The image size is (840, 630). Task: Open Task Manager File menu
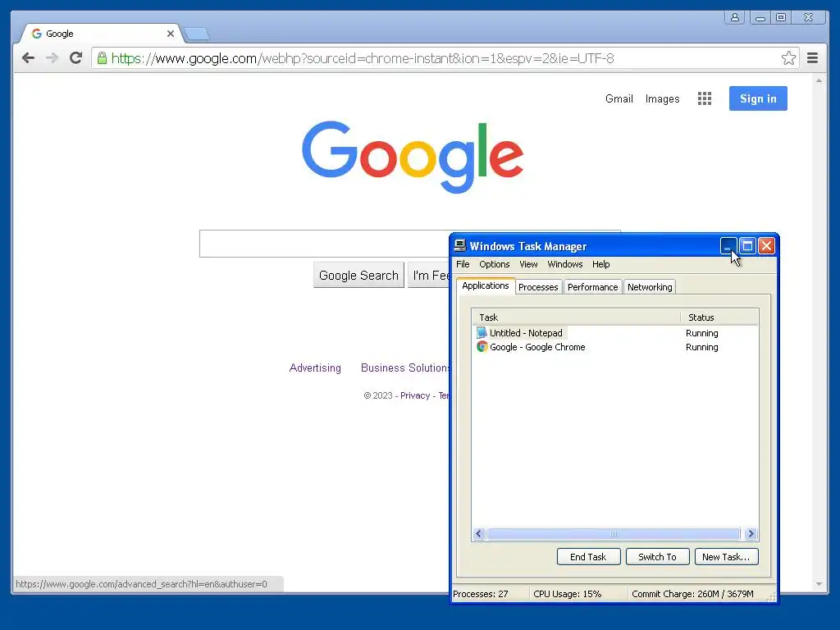(463, 264)
